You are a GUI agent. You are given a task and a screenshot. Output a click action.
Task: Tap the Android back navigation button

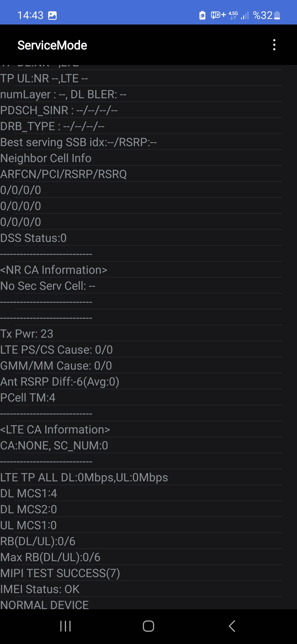pos(232,626)
